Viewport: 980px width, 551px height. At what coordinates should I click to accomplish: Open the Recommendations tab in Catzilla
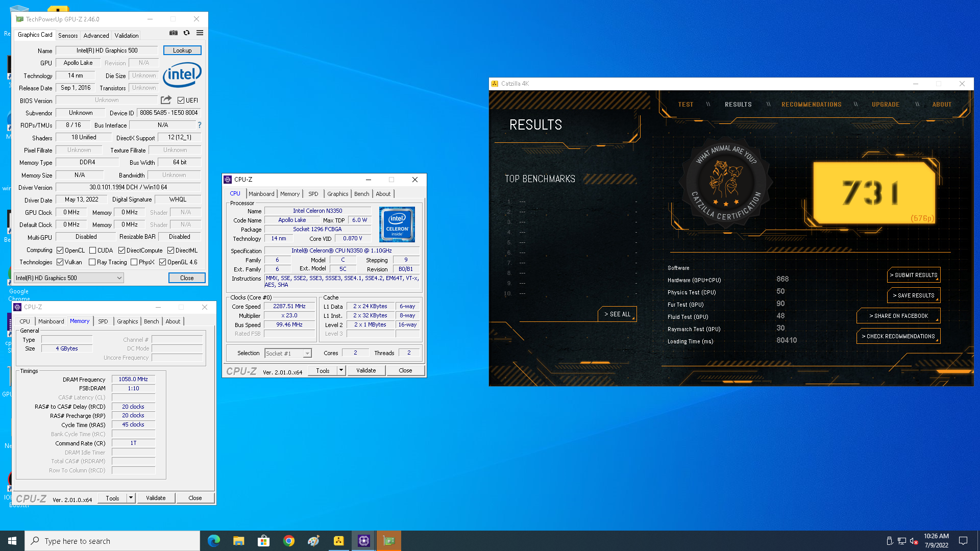[x=811, y=105]
